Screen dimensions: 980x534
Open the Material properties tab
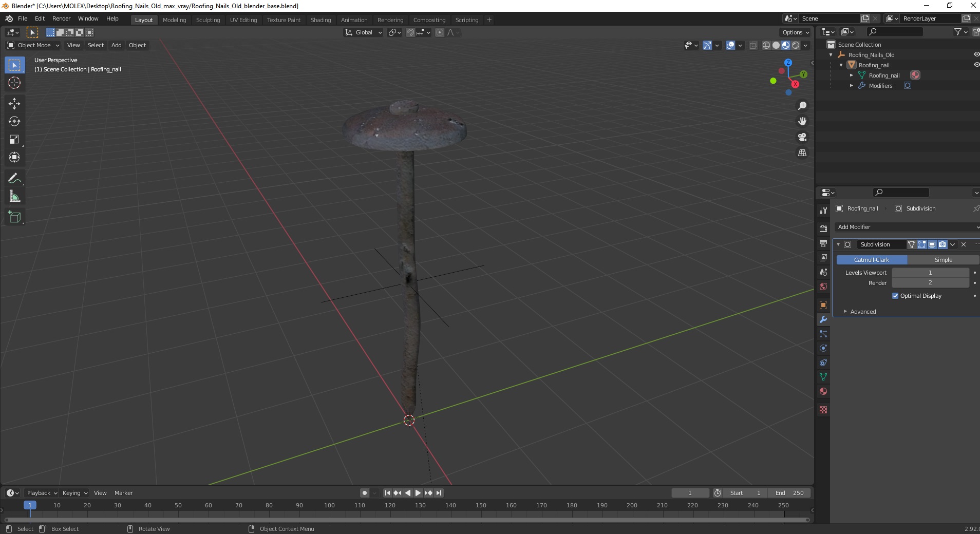coord(823,391)
